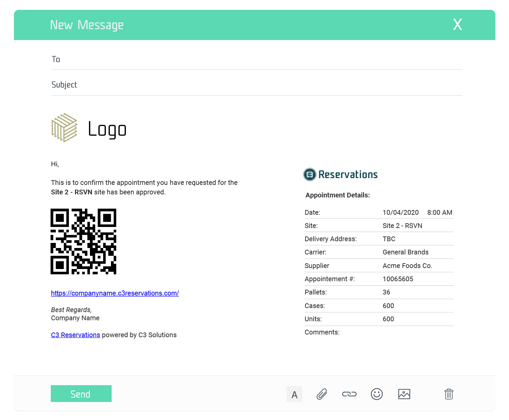509x420 pixels.
Task: Click the Pallets value 36
Action: click(387, 292)
